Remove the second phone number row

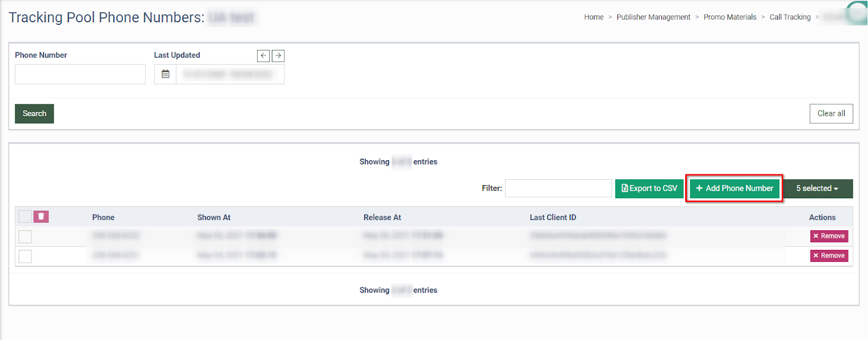click(x=829, y=256)
